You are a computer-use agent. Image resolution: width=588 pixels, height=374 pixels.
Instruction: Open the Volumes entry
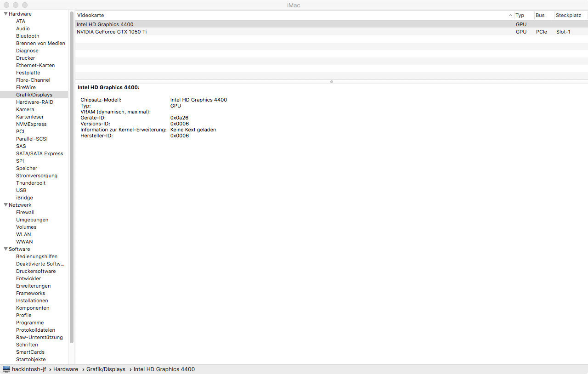pyautogui.click(x=26, y=227)
